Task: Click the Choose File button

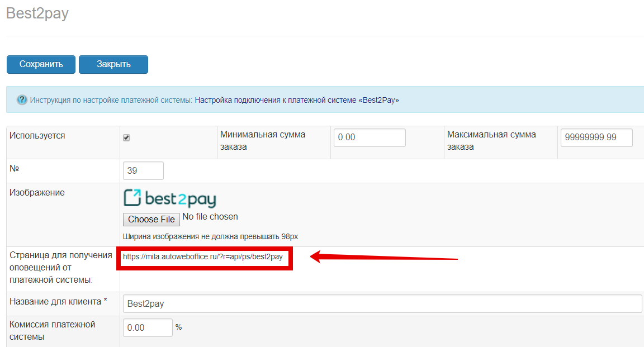Action: (x=151, y=219)
